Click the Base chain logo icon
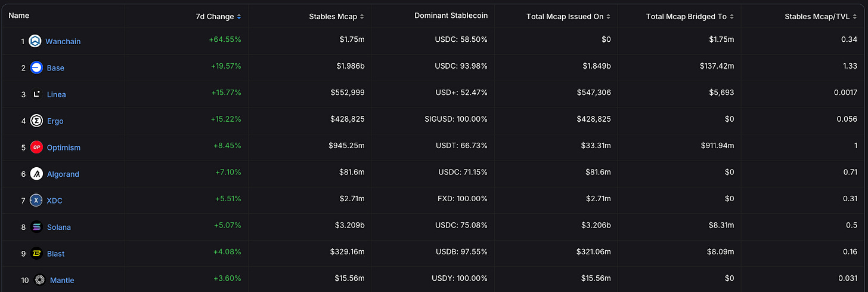868x292 pixels. [x=36, y=68]
